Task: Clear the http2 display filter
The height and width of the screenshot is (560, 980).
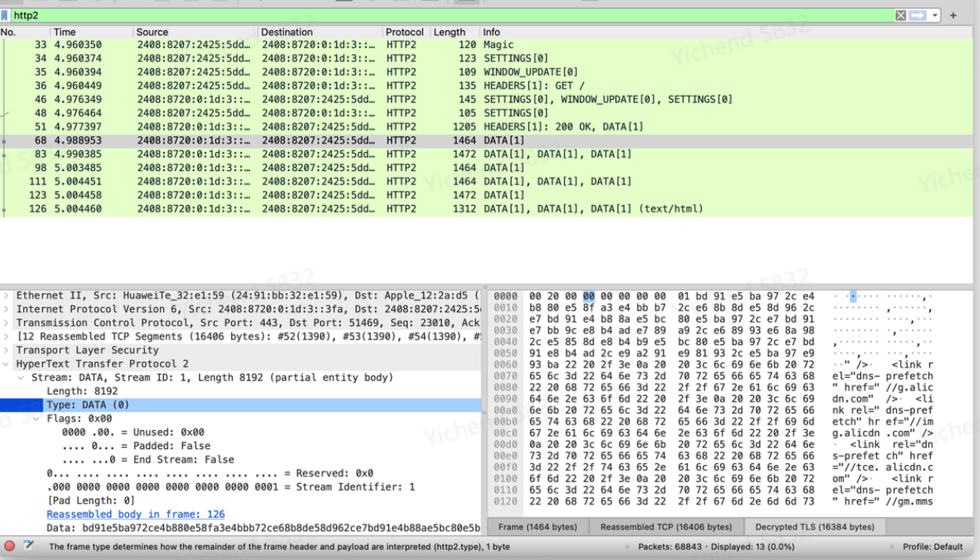Action: [x=900, y=15]
